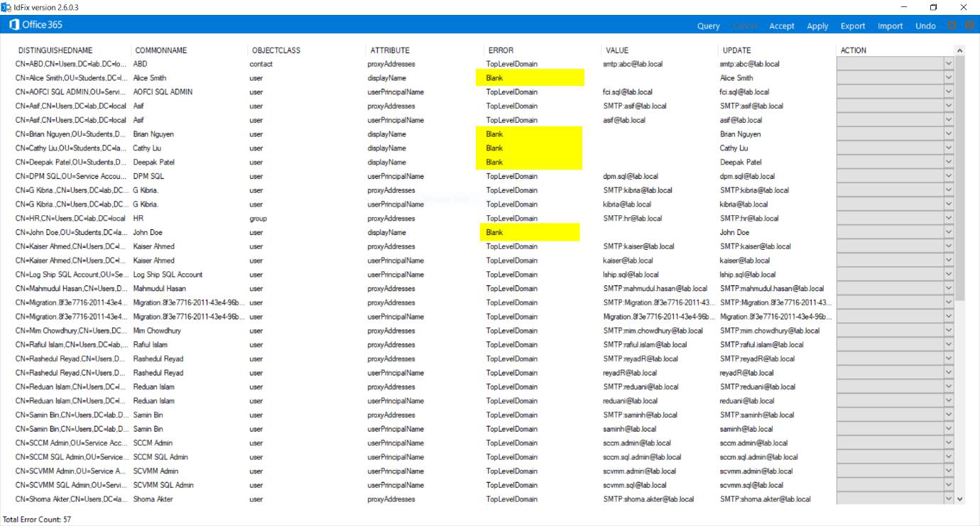Open Import in the top toolbar

pos(891,26)
